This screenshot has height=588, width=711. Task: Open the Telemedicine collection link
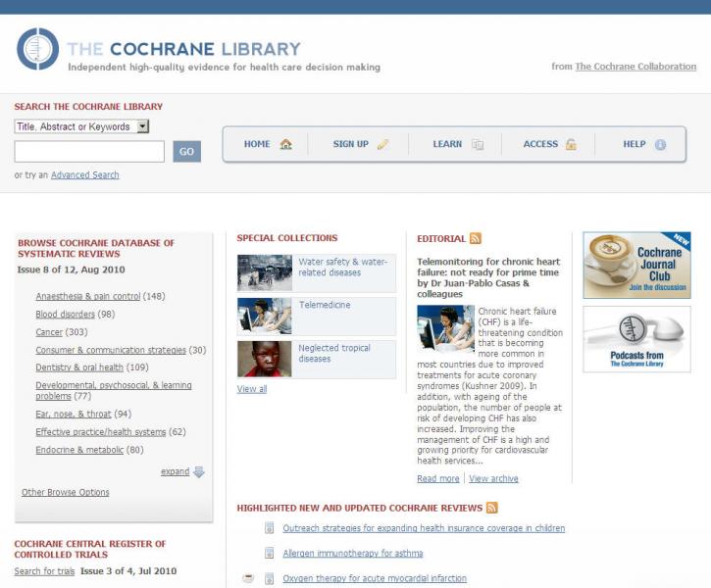[x=325, y=305]
